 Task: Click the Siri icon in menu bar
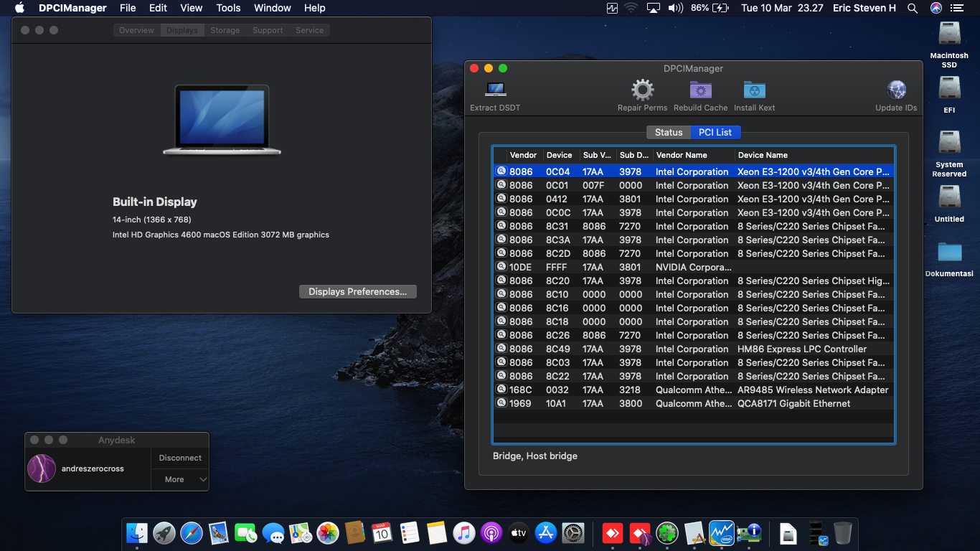(936, 8)
